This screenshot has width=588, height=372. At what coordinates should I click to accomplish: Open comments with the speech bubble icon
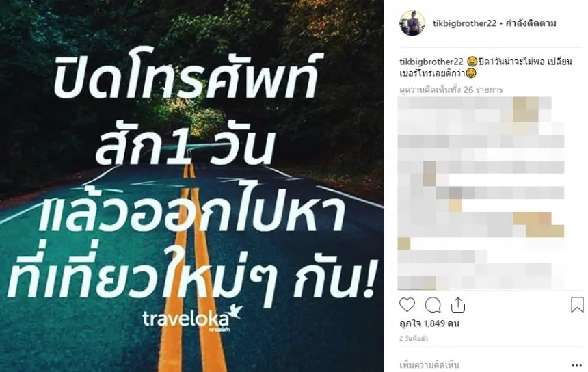433,305
